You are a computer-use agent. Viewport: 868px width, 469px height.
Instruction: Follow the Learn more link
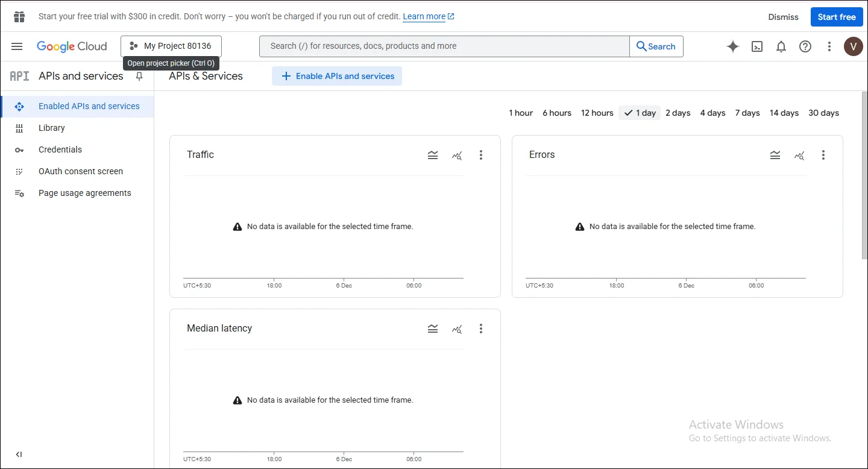(x=429, y=17)
